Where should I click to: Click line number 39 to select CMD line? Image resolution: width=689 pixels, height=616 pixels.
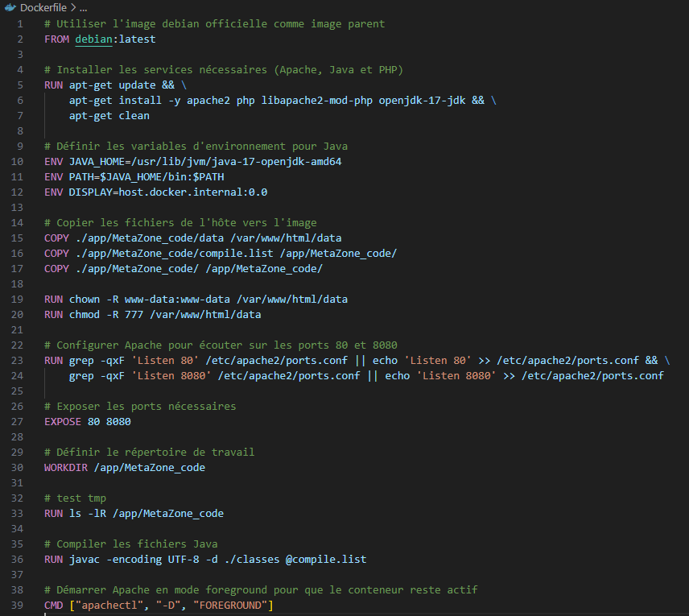[x=17, y=605]
